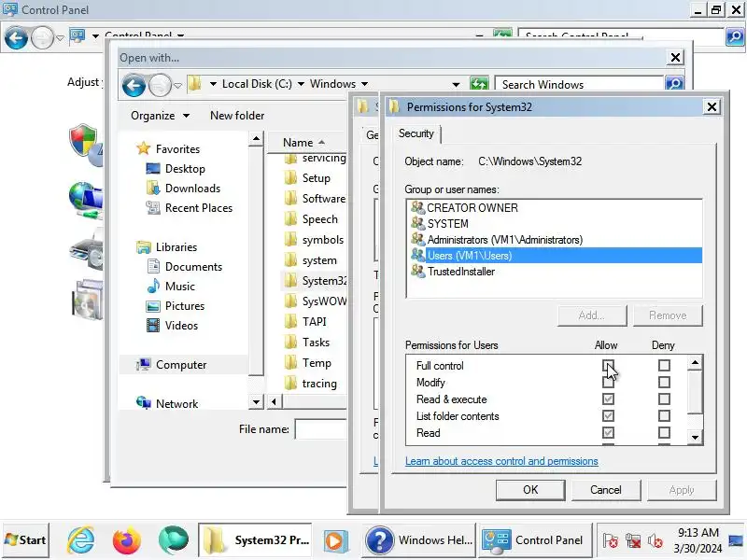Check Allow for Full control
This screenshot has width=747, height=560.
point(608,366)
